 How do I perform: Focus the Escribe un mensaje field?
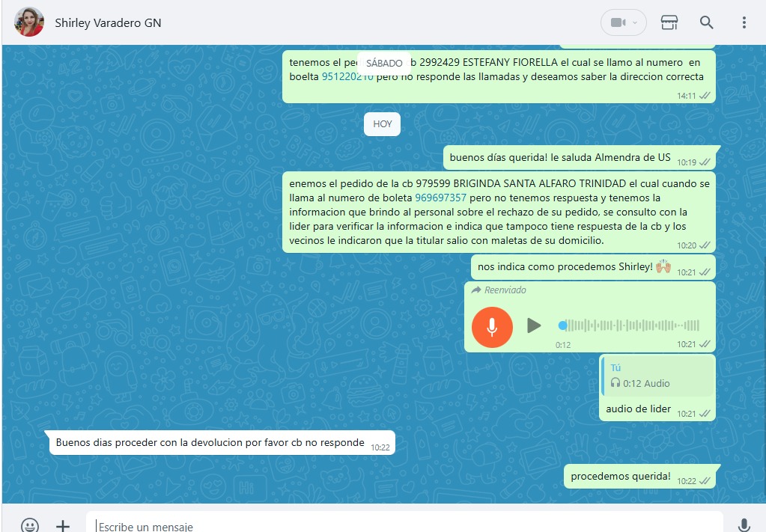[x=404, y=525]
